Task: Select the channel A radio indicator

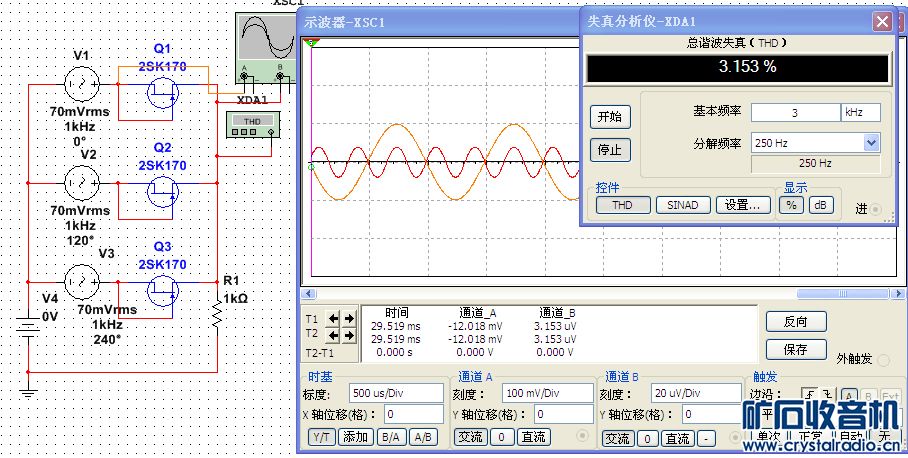Action: coord(583,435)
